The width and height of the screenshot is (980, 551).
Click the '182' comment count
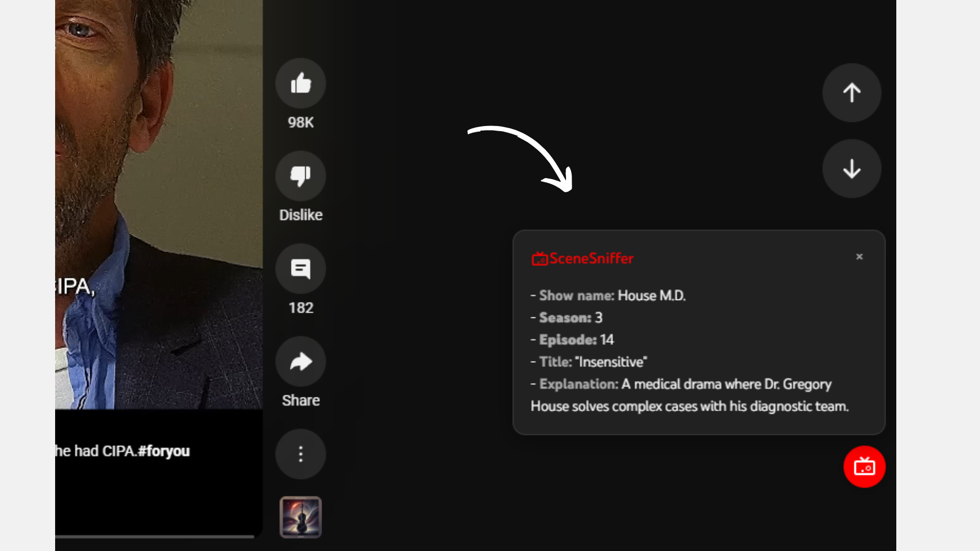point(301,308)
